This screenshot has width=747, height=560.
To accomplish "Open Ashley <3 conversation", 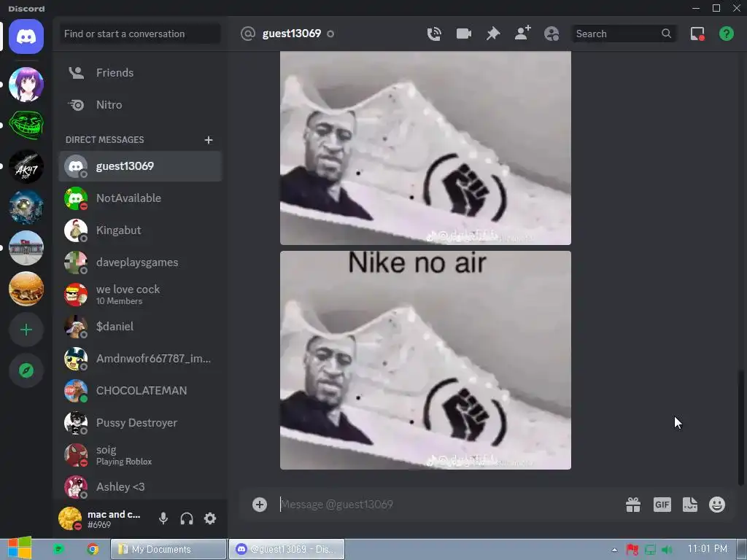I will point(140,486).
